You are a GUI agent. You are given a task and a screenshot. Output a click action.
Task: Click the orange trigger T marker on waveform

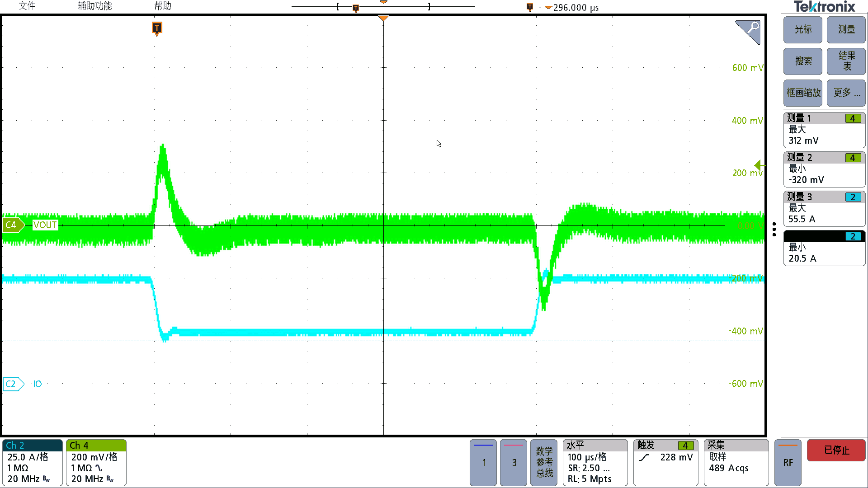157,28
